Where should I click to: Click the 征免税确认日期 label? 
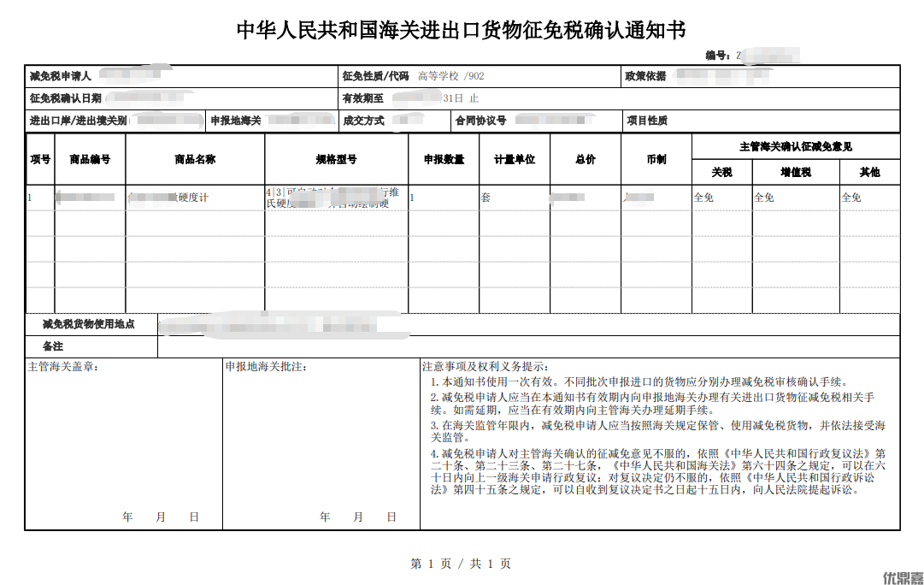pyautogui.click(x=66, y=98)
